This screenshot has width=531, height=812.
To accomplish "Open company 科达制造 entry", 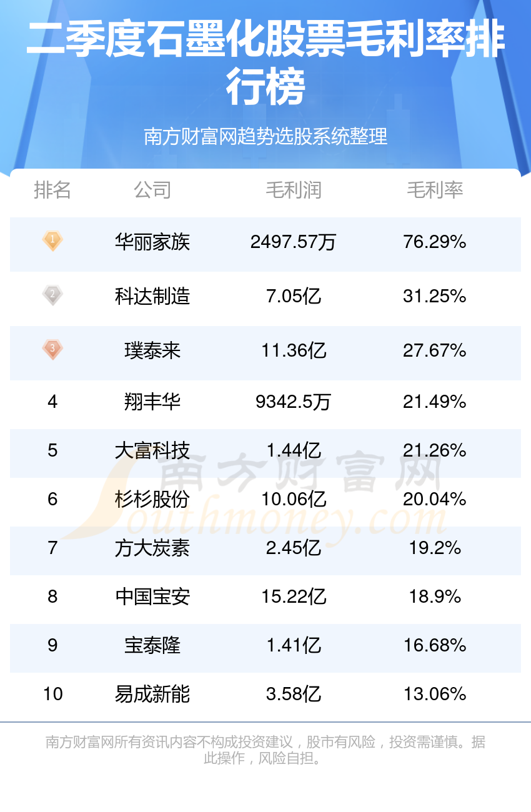I will click(x=152, y=296).
